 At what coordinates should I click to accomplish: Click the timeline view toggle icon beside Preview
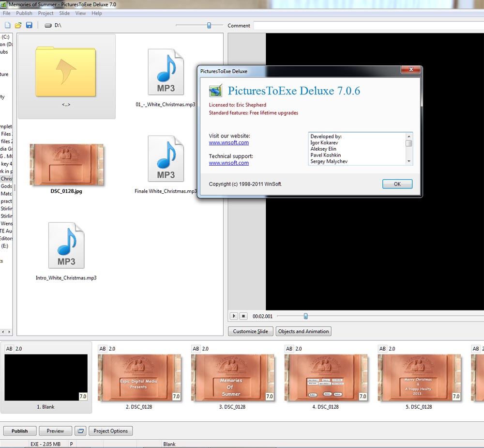(81, 431)
